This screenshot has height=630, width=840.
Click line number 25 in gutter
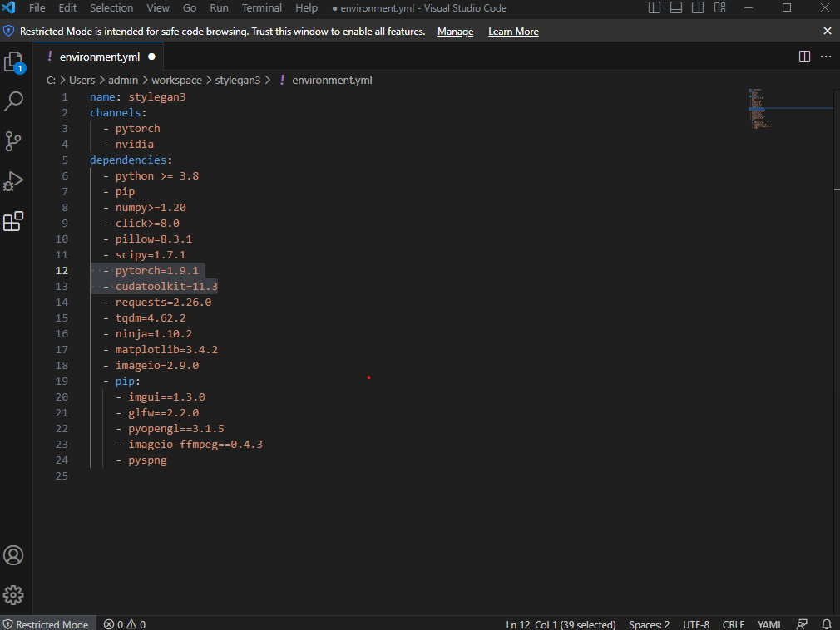click(62, 476)
